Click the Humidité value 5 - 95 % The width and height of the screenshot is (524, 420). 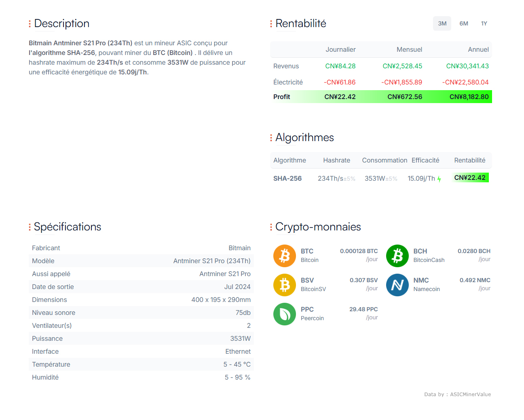pyautogui.click(x=238, y=377)
